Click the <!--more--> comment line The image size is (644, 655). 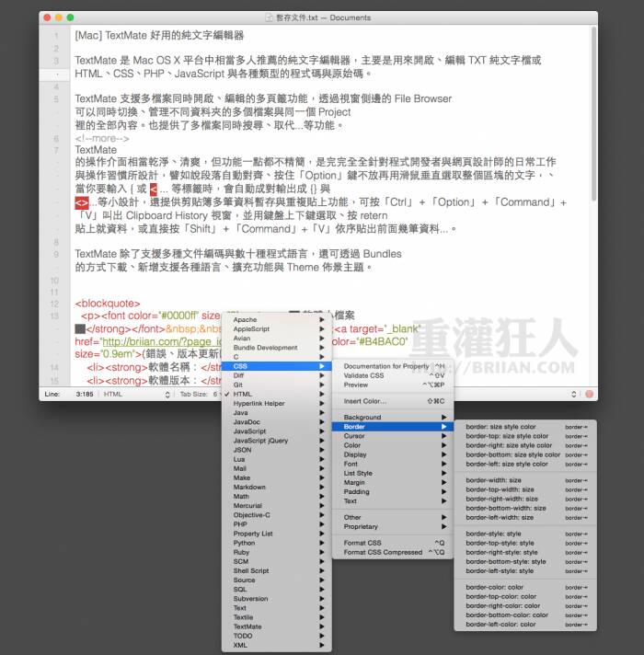click(102, 138)
